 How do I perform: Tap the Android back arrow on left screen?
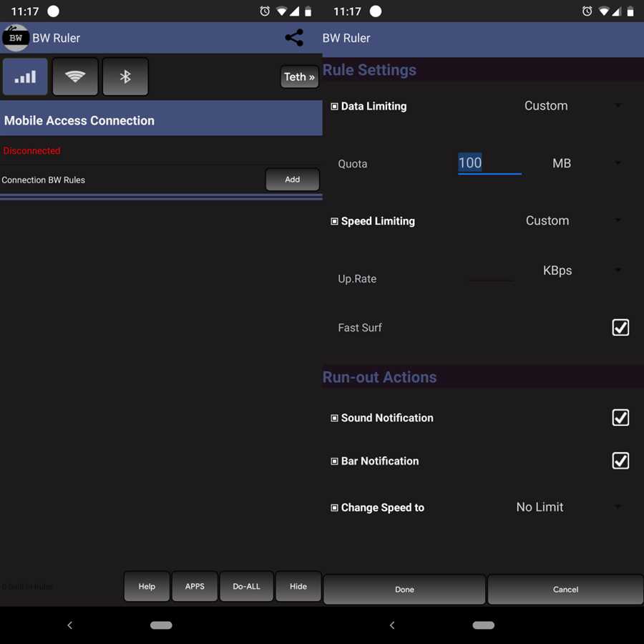click(x=70, y=625)
